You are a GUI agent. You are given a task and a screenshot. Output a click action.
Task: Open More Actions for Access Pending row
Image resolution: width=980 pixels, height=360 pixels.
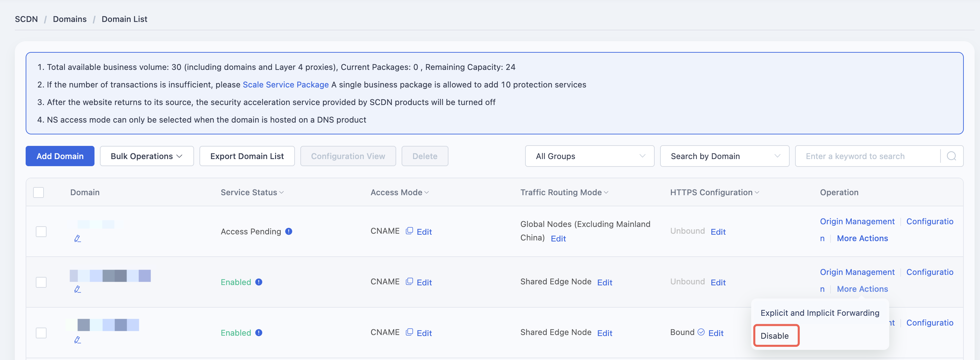(862, 238)
